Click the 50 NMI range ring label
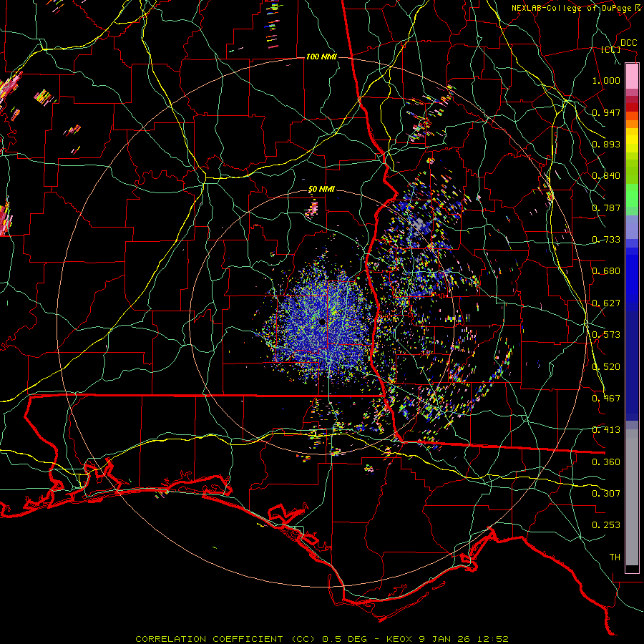 [x=321, y=190]
